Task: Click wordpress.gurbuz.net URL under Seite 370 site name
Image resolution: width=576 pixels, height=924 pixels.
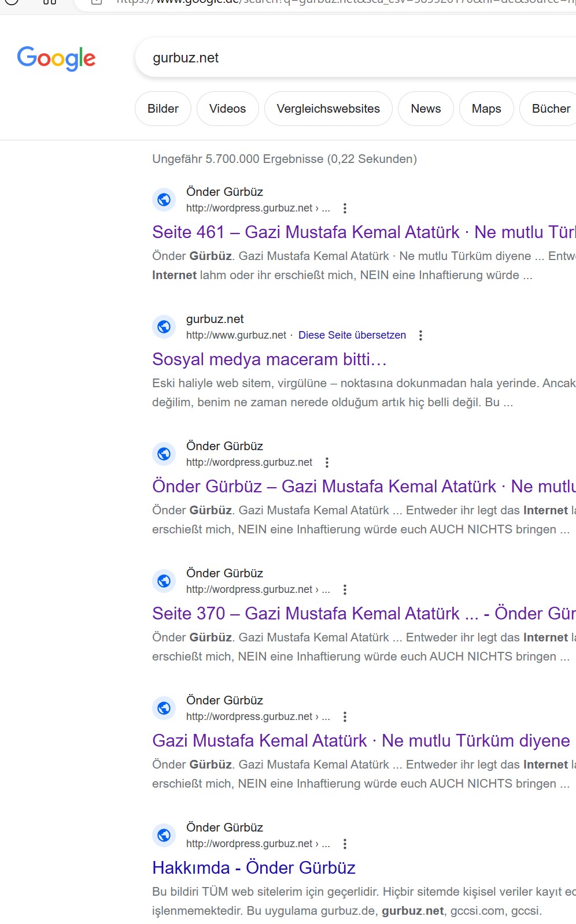Action: pos(258,589)
